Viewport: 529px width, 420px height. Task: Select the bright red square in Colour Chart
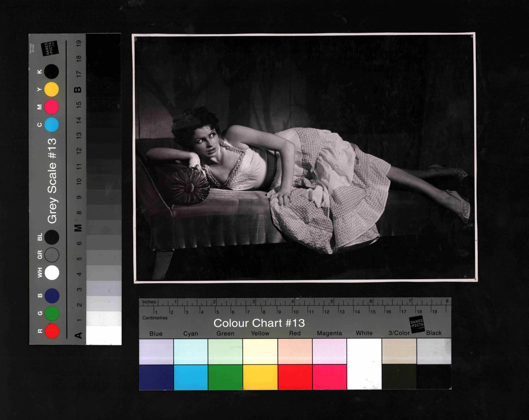295,377
